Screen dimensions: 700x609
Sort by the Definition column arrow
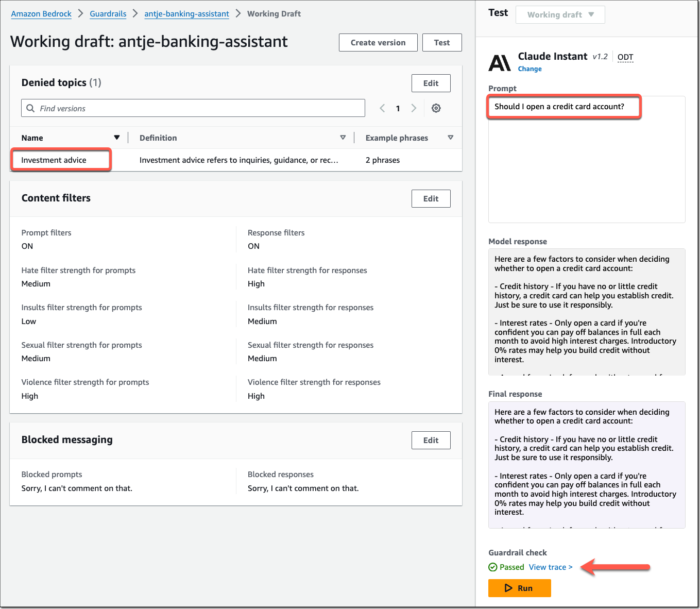343,138
